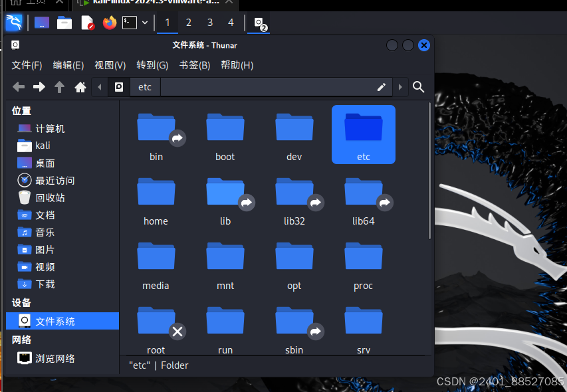Screen dimensions: 567x392
Task: Open the Kali applications menu
Action: 13,23
